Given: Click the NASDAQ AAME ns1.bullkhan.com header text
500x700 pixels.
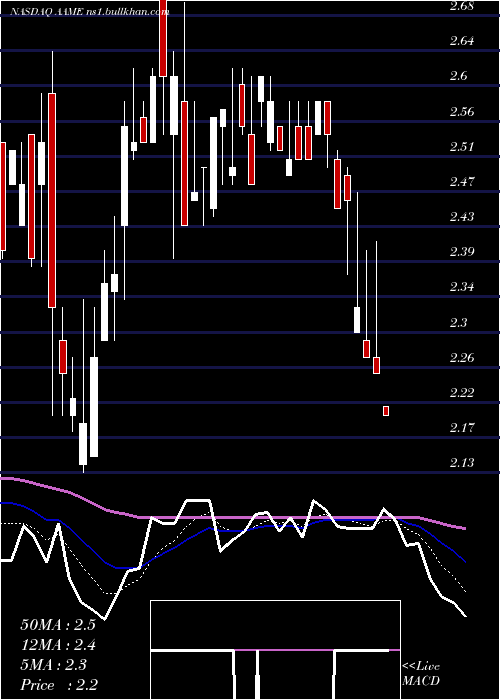Looking at the screenshot, I should [90, 12].
